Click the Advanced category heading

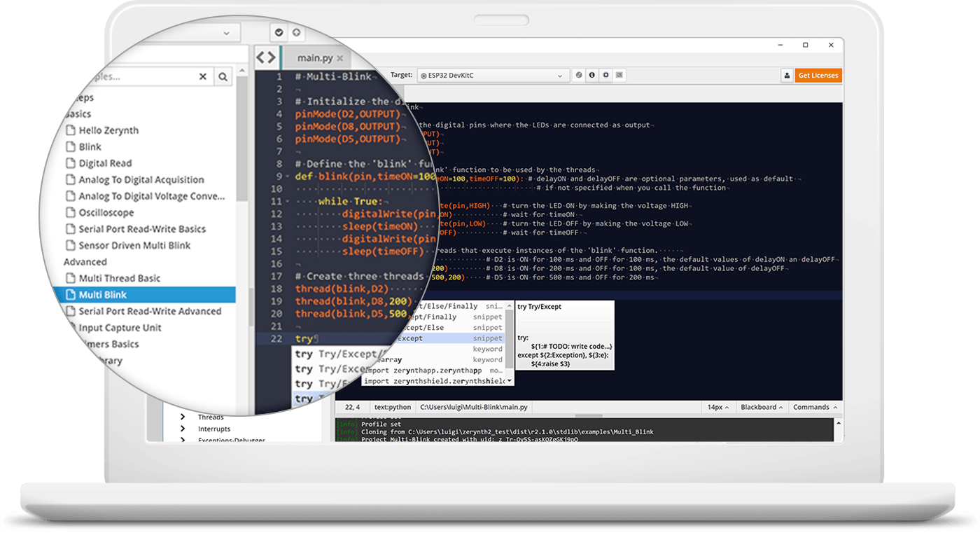[85, 262]
